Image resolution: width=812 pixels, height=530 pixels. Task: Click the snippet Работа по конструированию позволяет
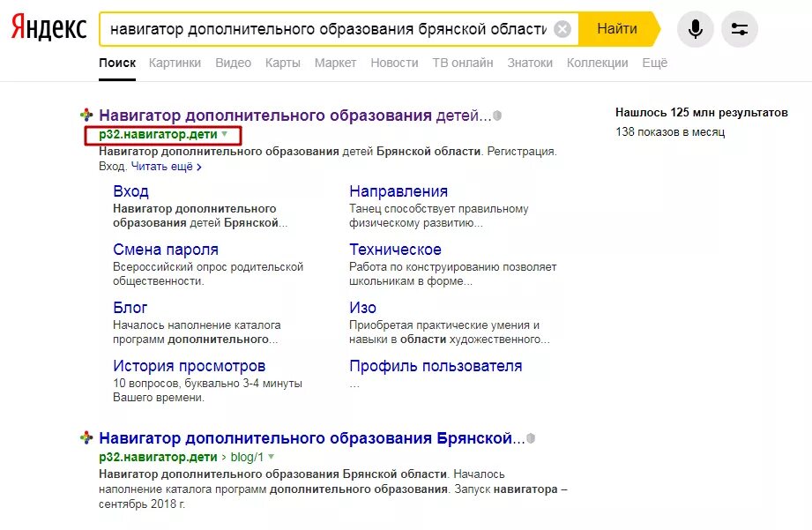(x=452, y=267)
